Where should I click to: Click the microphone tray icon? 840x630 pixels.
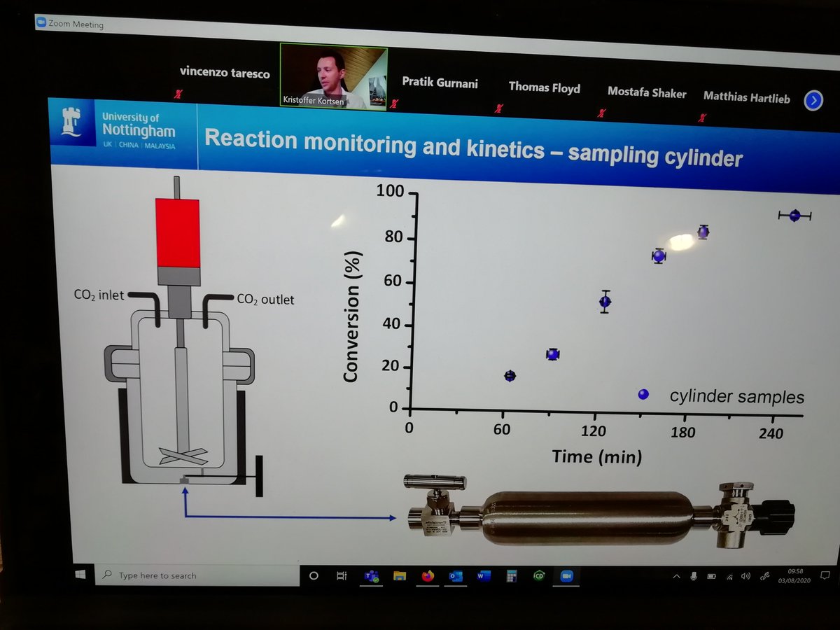pyautogui.click(x=694, y=576)
